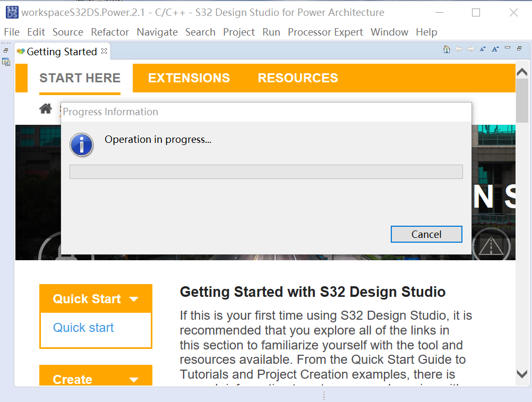Cancel the operation in progress
Image resolution: width=532 pixels, height=402 pixels.
click(x=426, y=234)
